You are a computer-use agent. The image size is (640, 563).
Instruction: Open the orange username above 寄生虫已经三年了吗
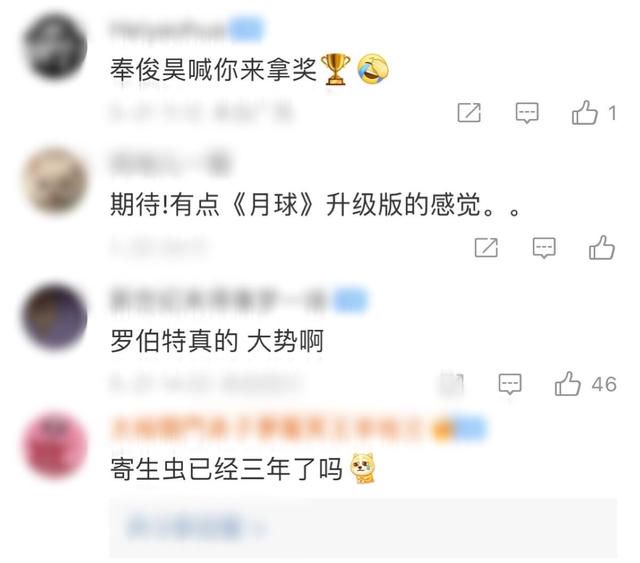(271, 429)
